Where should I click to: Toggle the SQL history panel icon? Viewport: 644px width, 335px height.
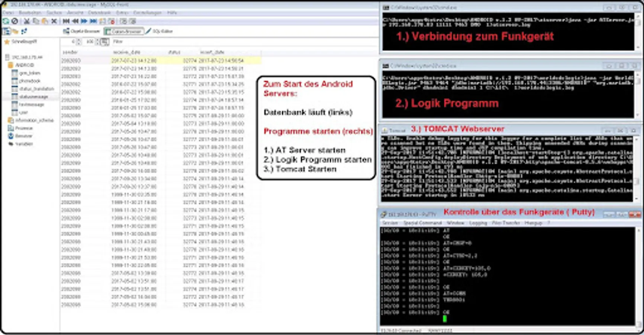(x=24, y=31)
